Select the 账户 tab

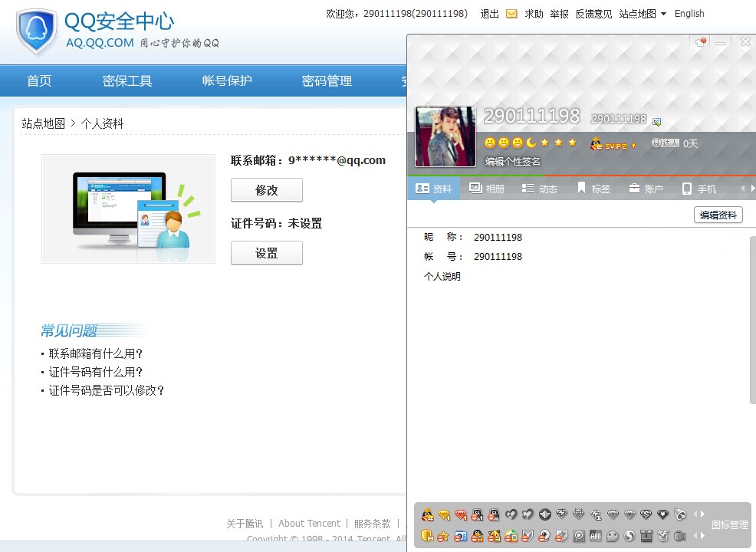tap(646, 189)
